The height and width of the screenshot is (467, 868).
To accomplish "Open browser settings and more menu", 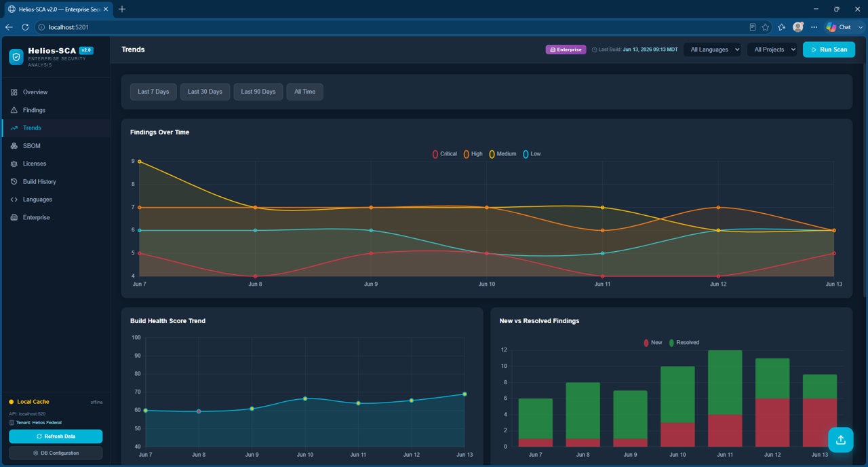I will tap(814, 27).
